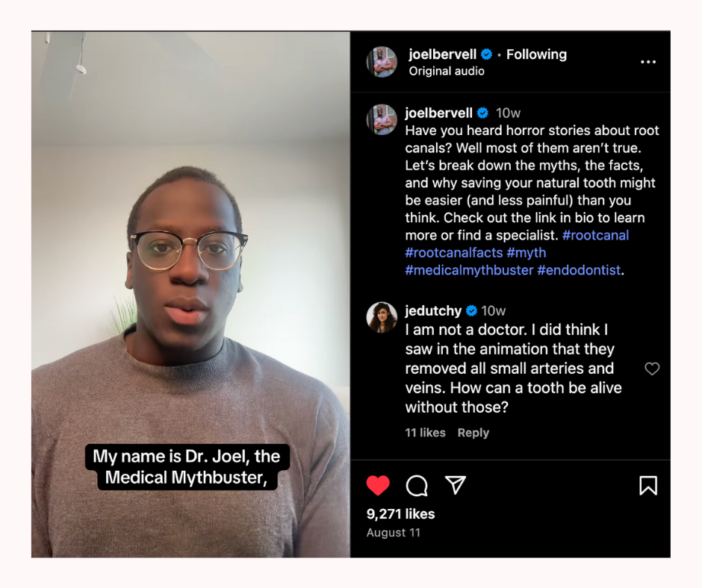The image size is (702, 588).
Task: Open jedutchy username link
Action: 433,310
